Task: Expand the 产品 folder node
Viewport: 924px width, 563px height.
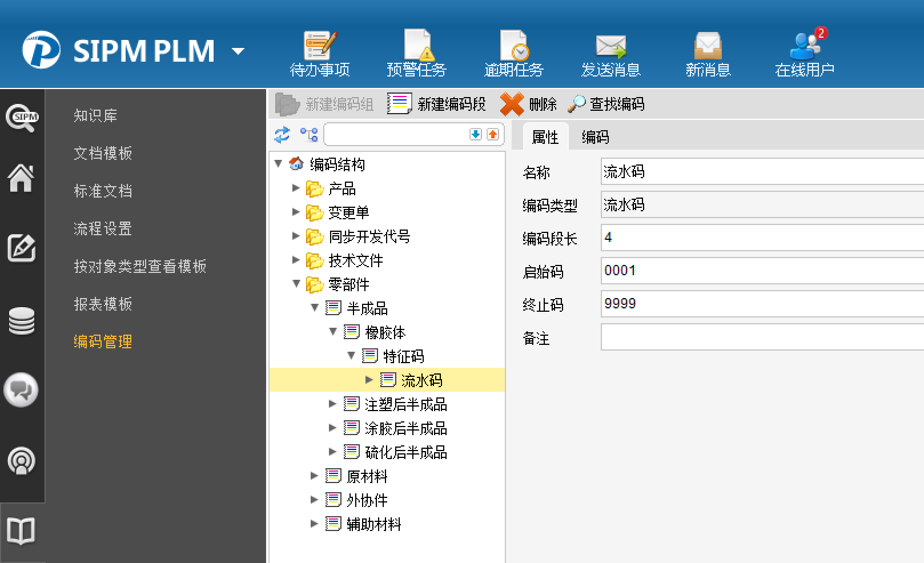Action: 296,188
